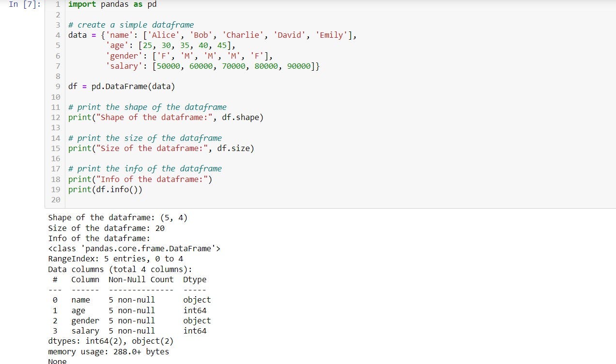Screen dimensions: 616x364
Task: Click the print(df.info()) code line
Action: [105, 189]
